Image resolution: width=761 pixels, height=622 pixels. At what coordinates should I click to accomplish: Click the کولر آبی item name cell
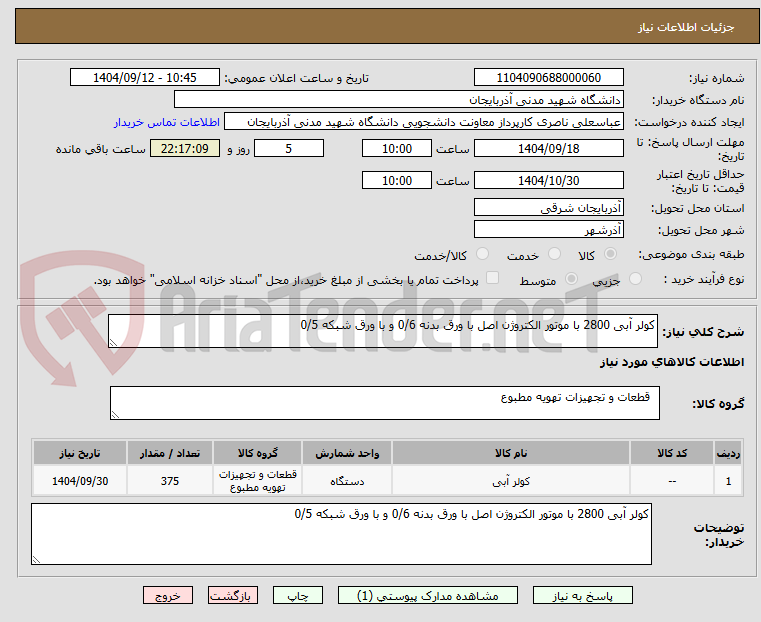(x=511, y=481)
